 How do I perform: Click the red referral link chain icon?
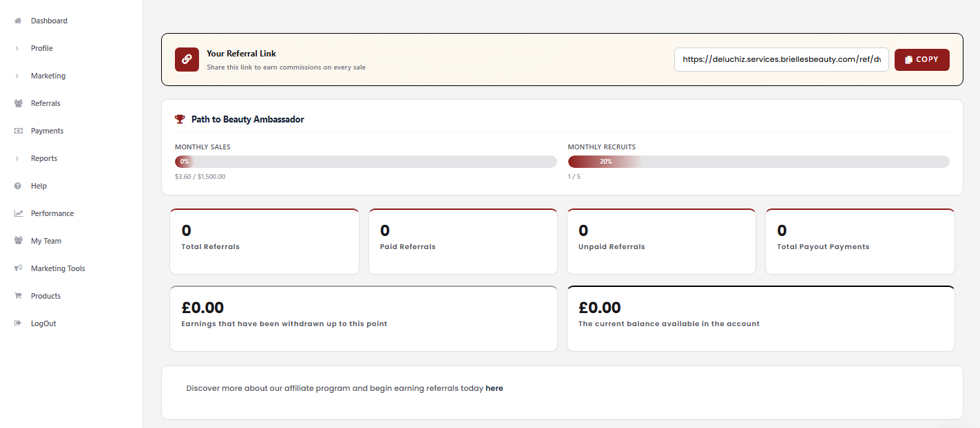click(187, 60)
